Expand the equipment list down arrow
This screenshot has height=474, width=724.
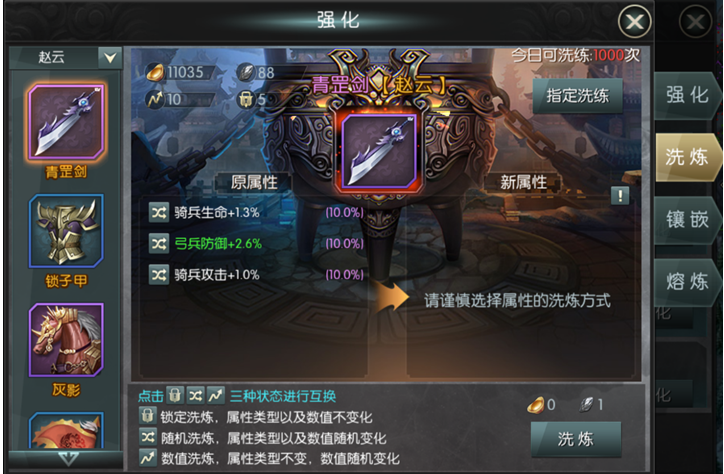click(x=68, y=458)
